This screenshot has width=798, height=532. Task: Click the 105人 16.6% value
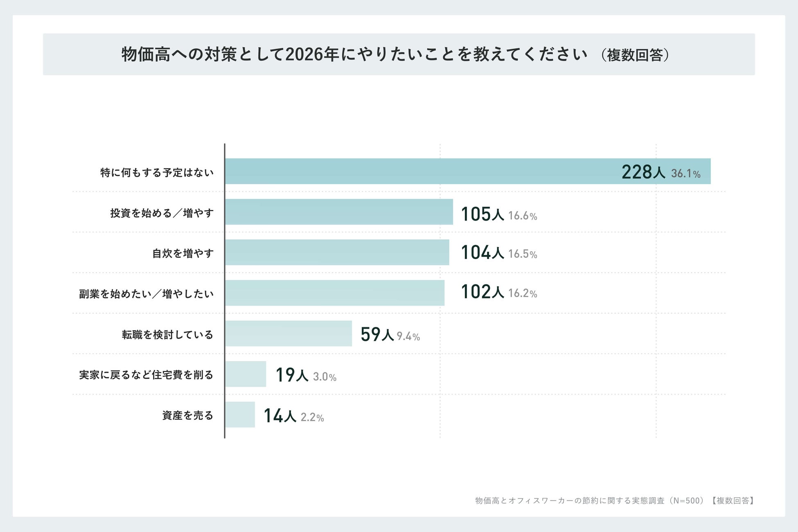point(499,214)
